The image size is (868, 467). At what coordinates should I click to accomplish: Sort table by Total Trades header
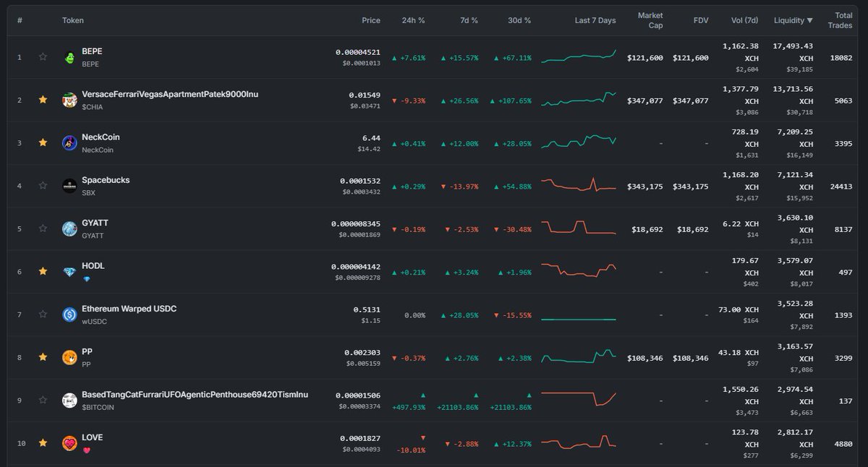[840, 20]
